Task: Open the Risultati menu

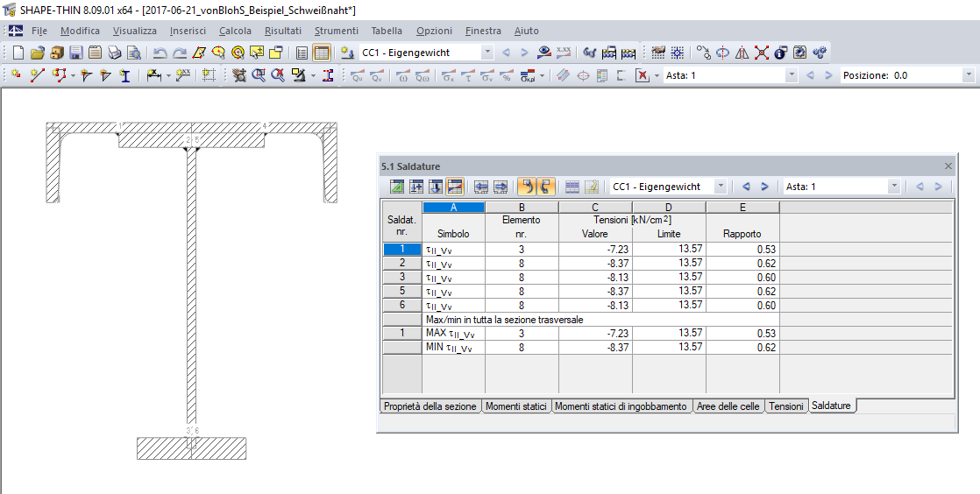Action: (x=282, y=31)
